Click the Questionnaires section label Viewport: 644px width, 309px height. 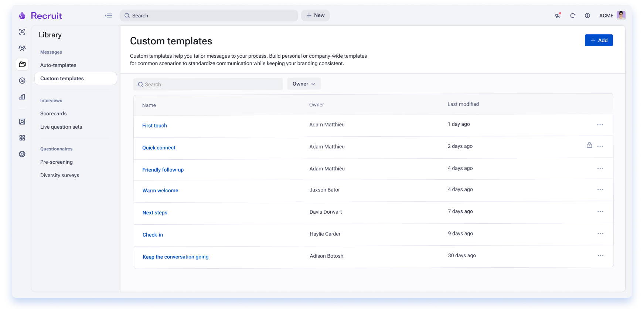56,149
